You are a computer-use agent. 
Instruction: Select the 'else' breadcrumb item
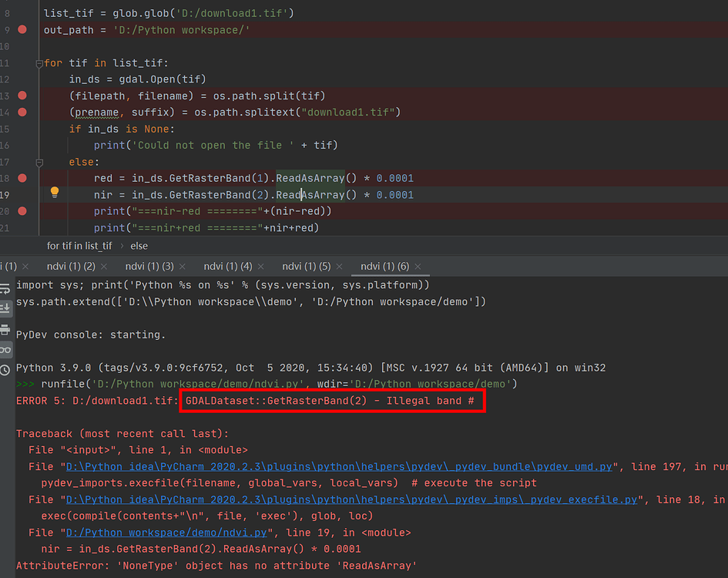pyautogui.click(x=139, y=246)
